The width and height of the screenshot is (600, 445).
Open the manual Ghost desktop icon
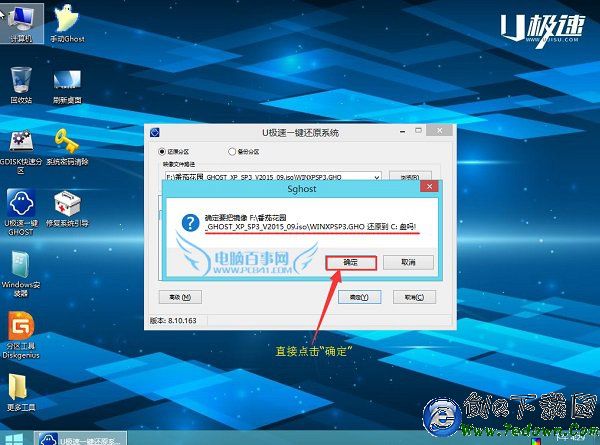tap(67, 23)
